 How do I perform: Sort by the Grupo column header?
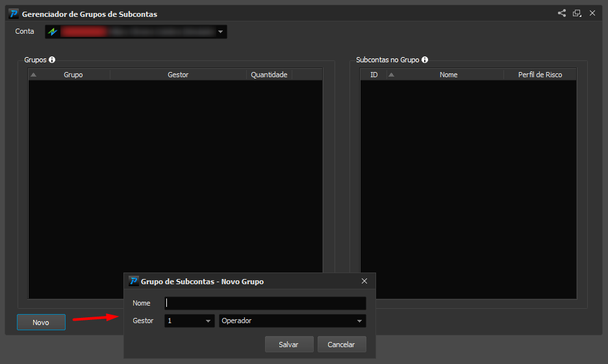click(x=73, y=75)
